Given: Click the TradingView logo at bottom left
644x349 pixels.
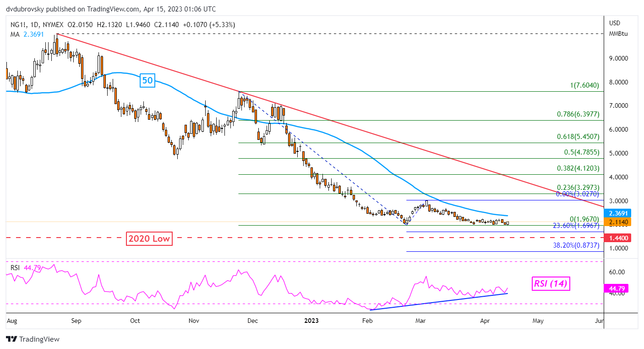Looking at the screenshot, I should (x=33, y=339).
